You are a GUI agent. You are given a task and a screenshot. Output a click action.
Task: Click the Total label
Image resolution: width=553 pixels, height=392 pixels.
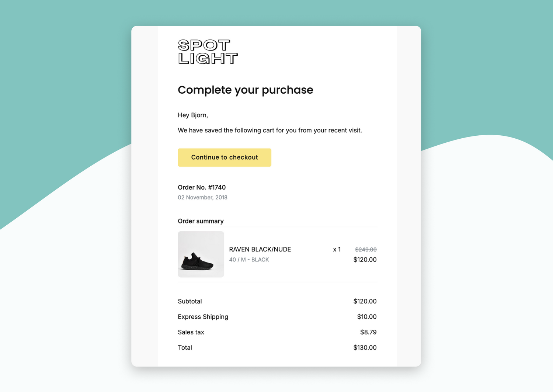pyautogui.click(x=185, y=348)
